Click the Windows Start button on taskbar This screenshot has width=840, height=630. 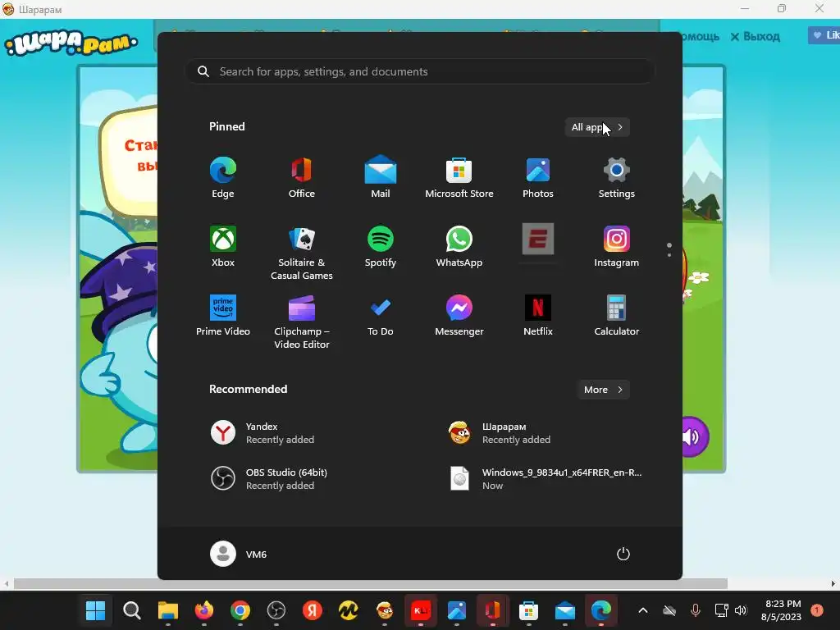point(96,610)
